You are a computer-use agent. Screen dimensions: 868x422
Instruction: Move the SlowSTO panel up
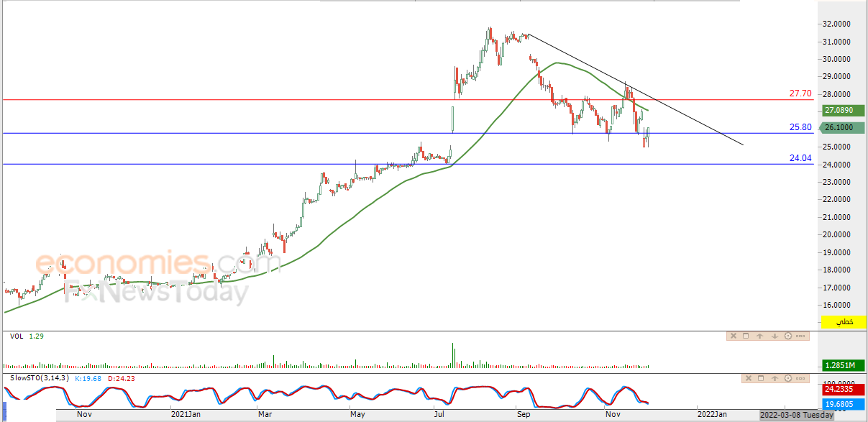(775, 378)
